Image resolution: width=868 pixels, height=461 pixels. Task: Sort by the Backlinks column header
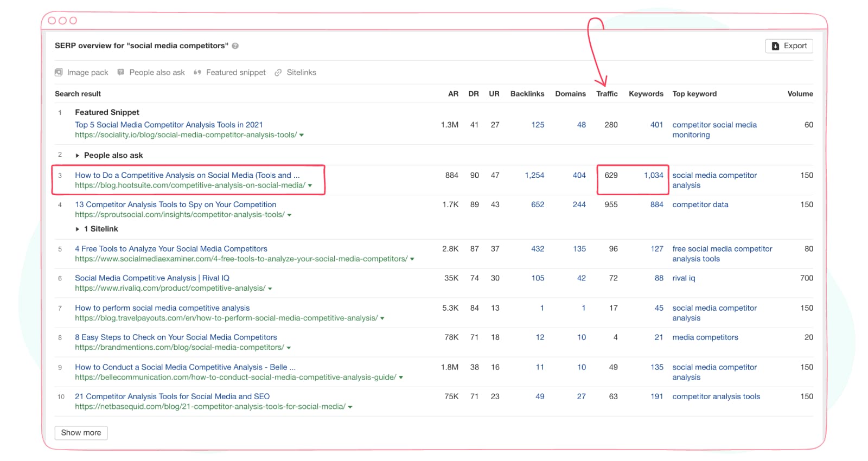(527, 94)
